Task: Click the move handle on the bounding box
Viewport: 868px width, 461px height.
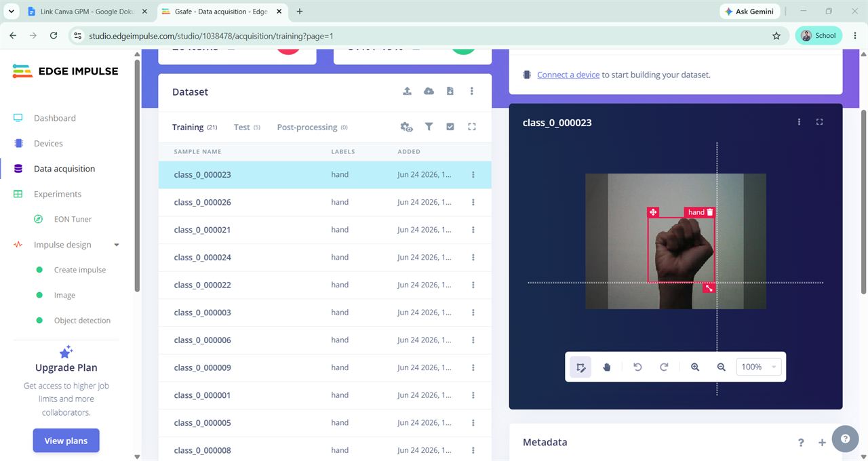Action: tap(653, 212)
